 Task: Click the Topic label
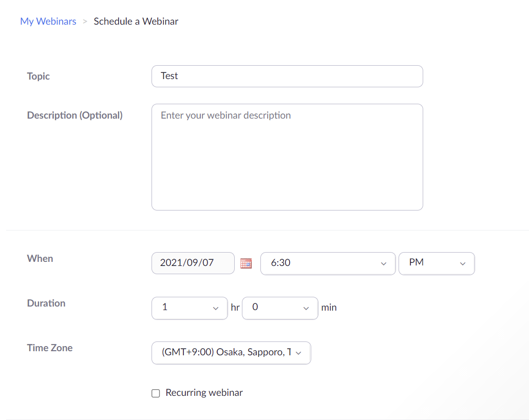(39, 76)
